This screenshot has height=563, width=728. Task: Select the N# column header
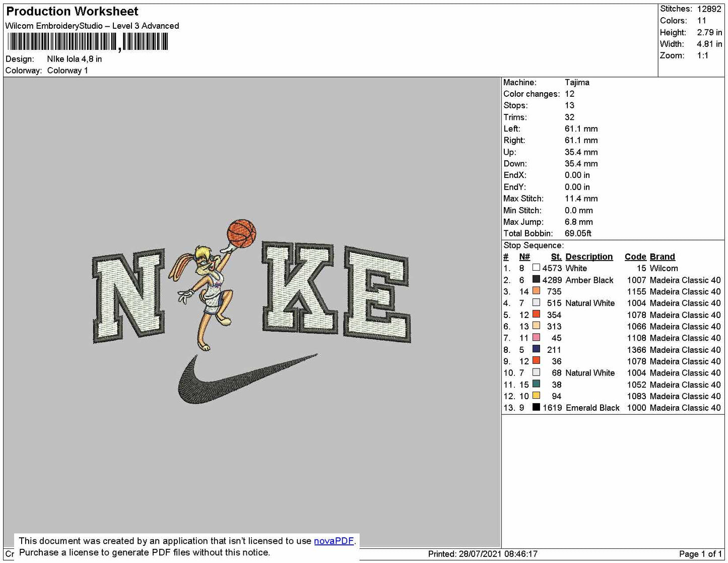524,257
